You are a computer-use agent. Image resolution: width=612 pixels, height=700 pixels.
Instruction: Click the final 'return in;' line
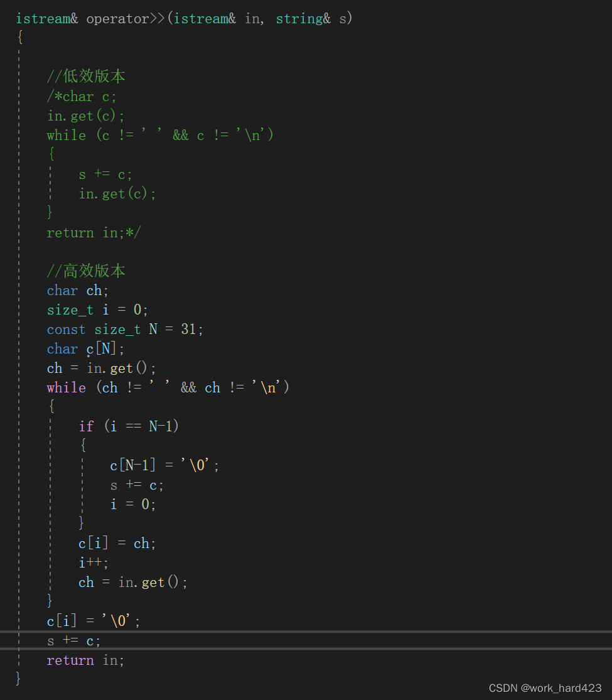coord(86,660)
